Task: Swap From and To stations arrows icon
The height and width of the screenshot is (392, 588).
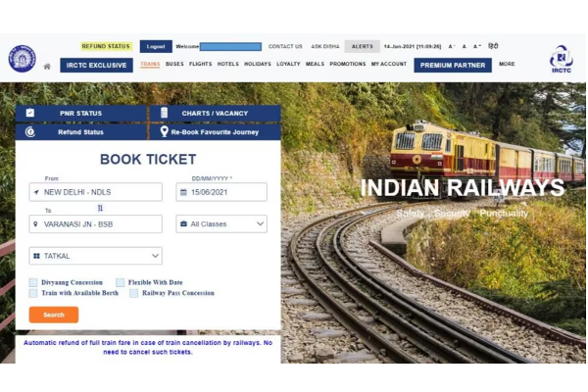Action: coord(100,208)
